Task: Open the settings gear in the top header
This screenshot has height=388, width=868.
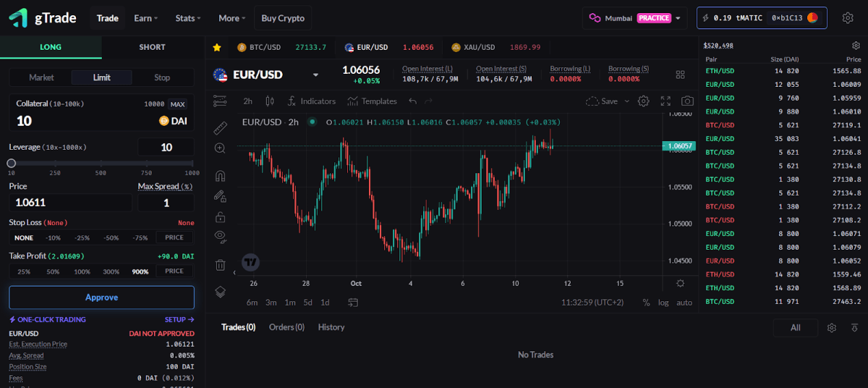Action: (x=848, y=18)
